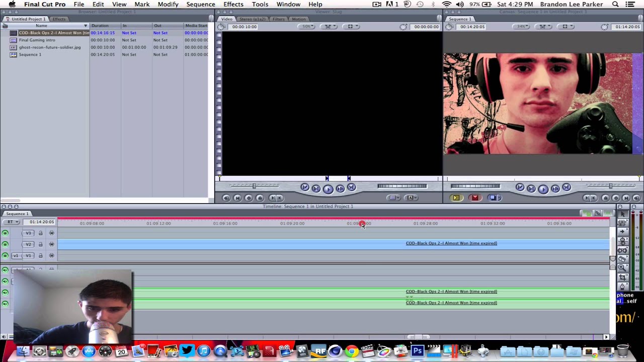Adjust the Viewer shuttle control slider
644x362 pixels.
[254, 186]
